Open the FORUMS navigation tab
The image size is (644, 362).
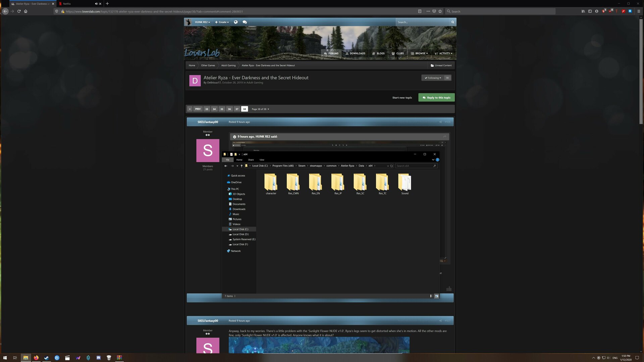[331, 53]
